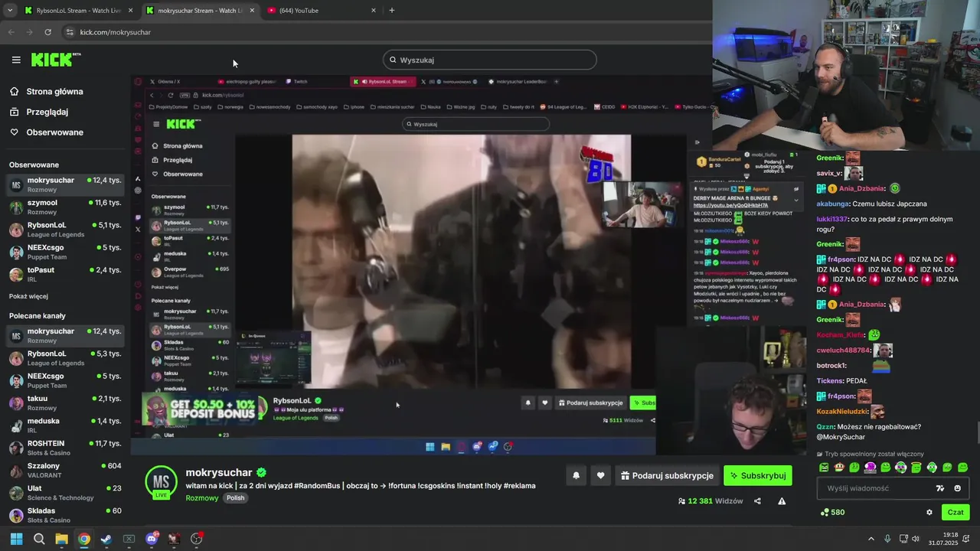
Task: Open takuu recommended channel
Action: coord(65,403)
